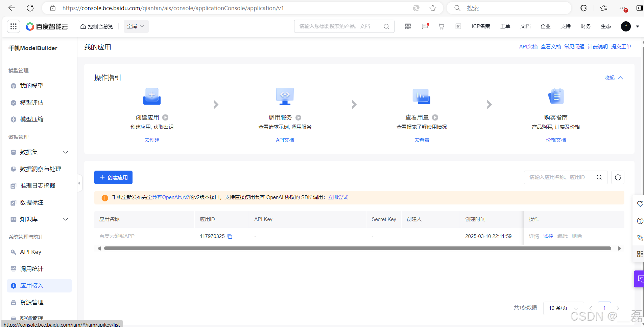
Task: Open the QR code icon in header
Action: [408, 26]
